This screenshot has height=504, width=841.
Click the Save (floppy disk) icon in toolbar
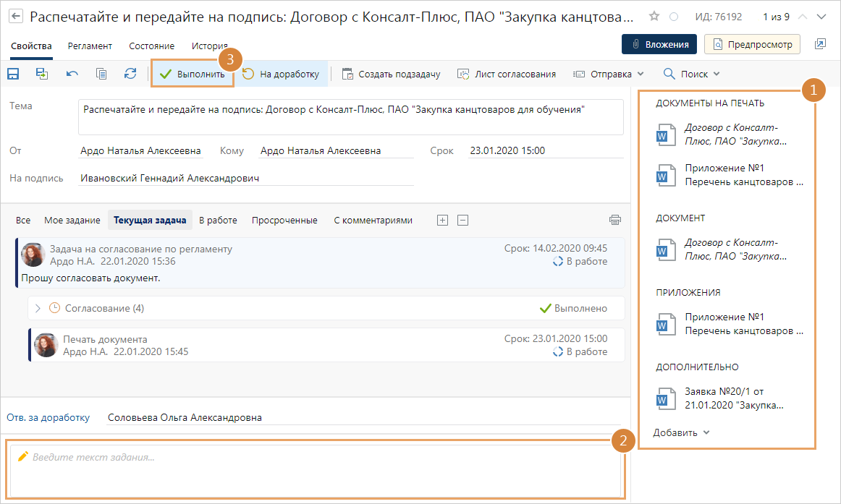coord(12,74)
